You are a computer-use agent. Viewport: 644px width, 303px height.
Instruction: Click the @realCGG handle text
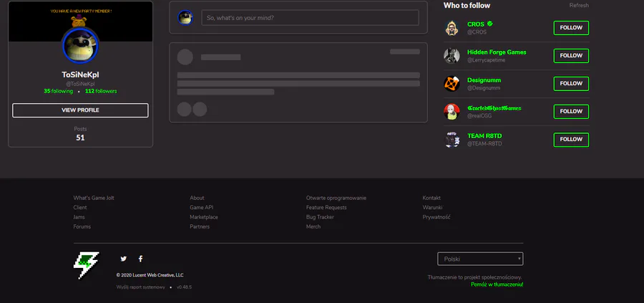pyautogui.click(x=479, y=116)
